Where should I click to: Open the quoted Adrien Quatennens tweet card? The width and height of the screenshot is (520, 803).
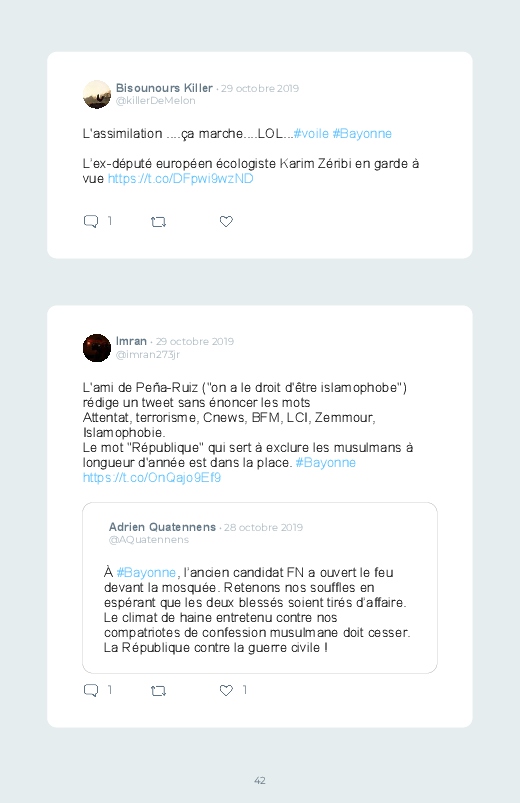click(x=260, y=588)
